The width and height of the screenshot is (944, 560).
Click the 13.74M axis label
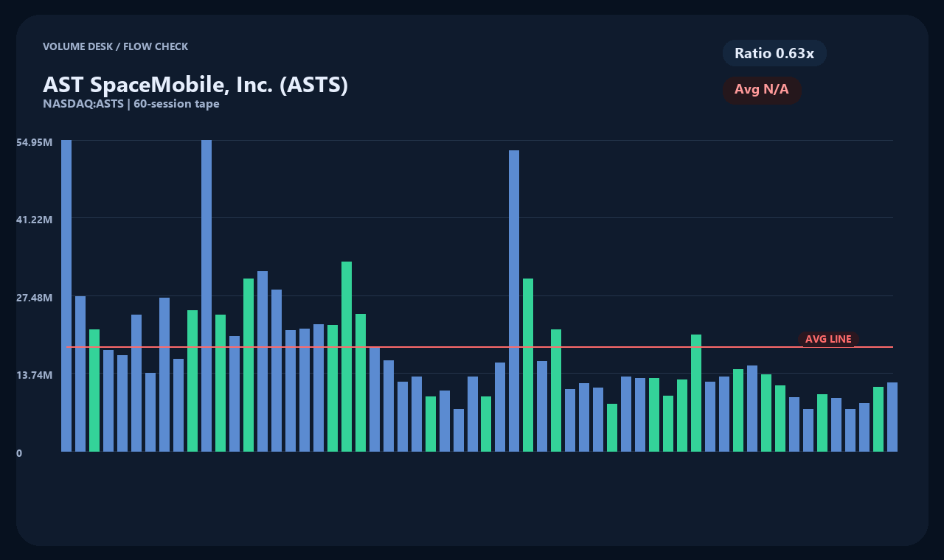[35, 375]
